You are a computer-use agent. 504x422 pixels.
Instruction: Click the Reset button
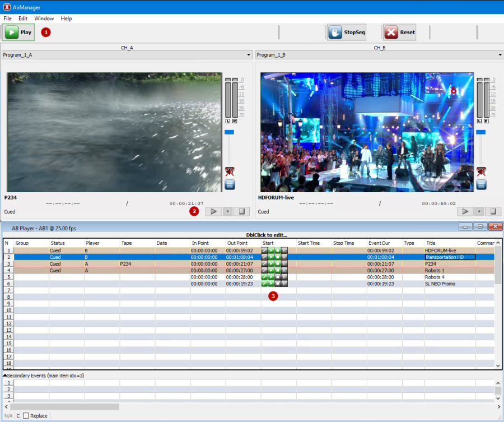coord(399,32)
